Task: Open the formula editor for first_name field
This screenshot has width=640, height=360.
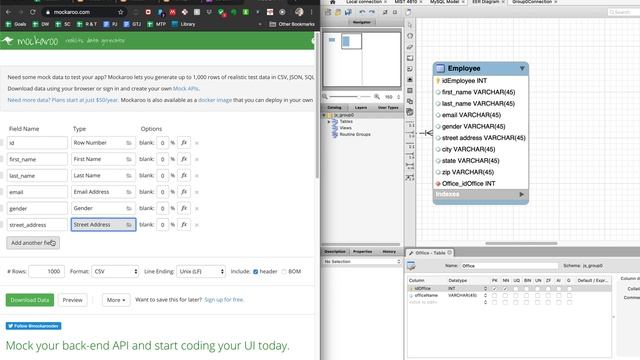Action: [x=184, y=159]
